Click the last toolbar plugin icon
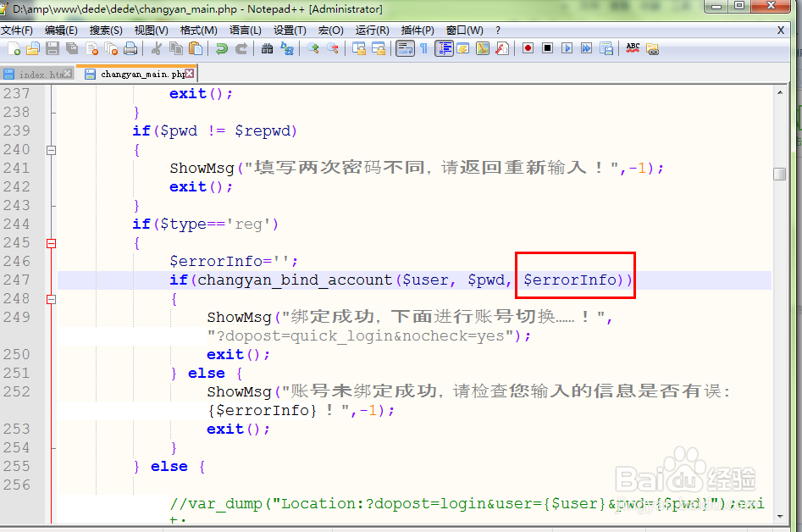The image size is (802, 532). click(x=652, y=48)
